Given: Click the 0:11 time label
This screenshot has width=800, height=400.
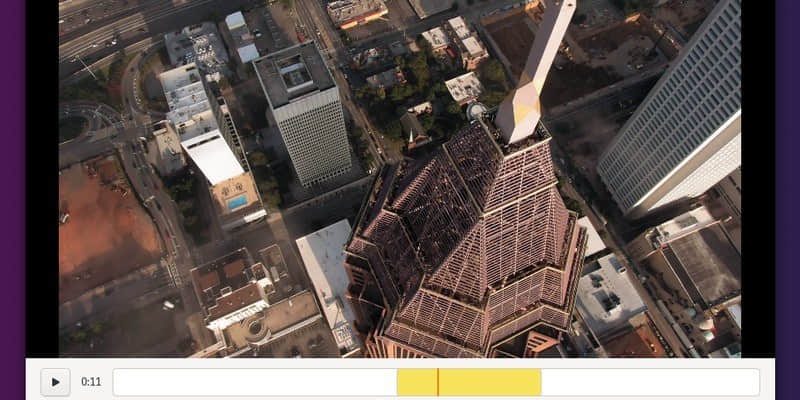Looking at the screenshot, I should pyautogui.click(x=91, y=382).
